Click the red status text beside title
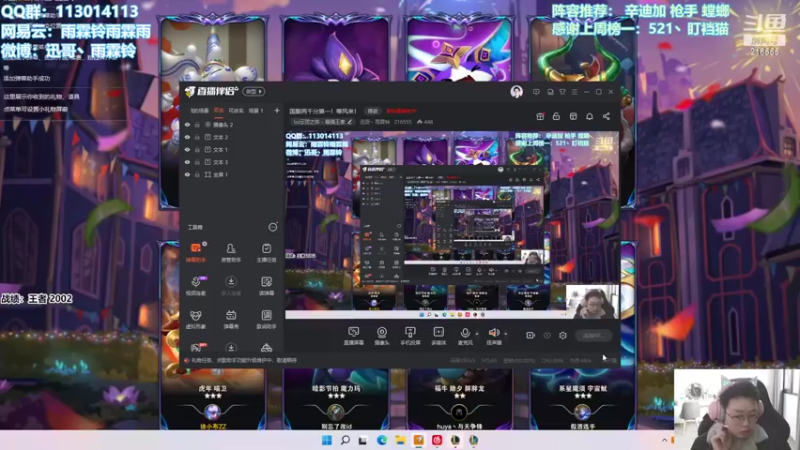This screenshot has width=800, height=450. (x=401, y=111)
